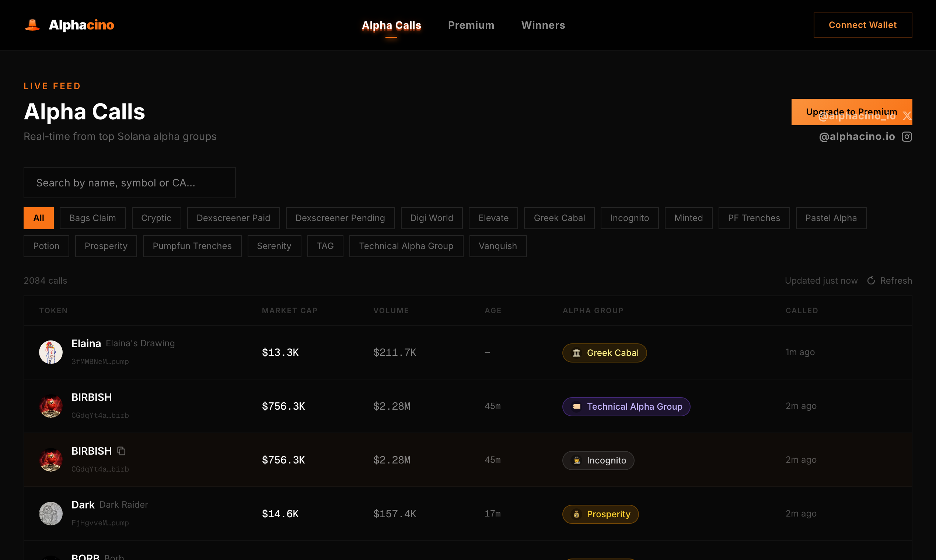
Task: Click the Alphacino hat logo icon
Action: [32, 25]
